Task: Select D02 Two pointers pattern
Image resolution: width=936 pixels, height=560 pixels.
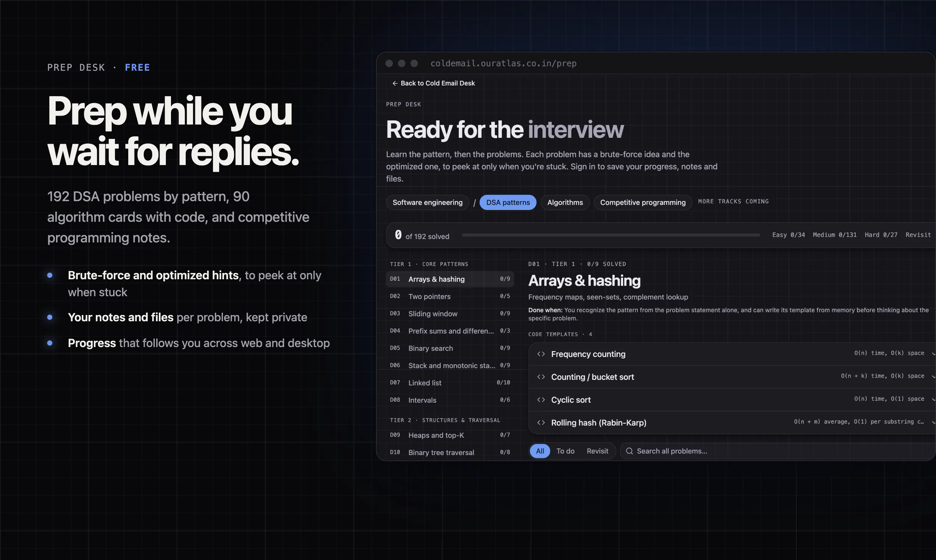Action: [450, 297]
